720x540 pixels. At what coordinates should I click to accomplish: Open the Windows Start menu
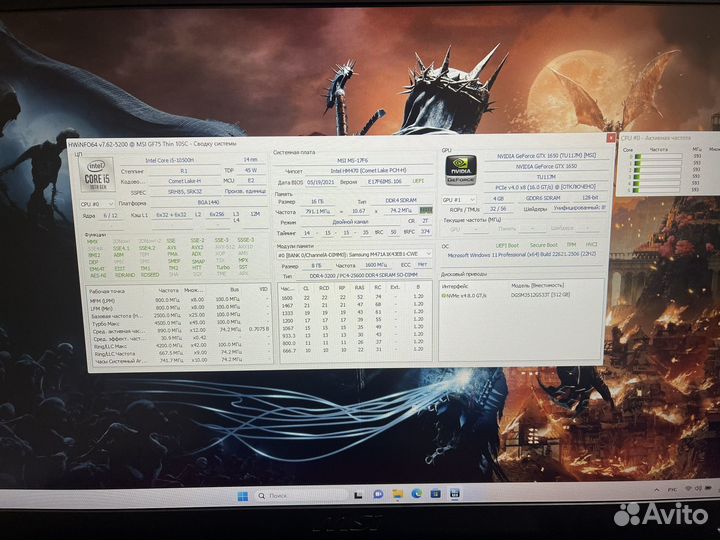coord(242,496)
